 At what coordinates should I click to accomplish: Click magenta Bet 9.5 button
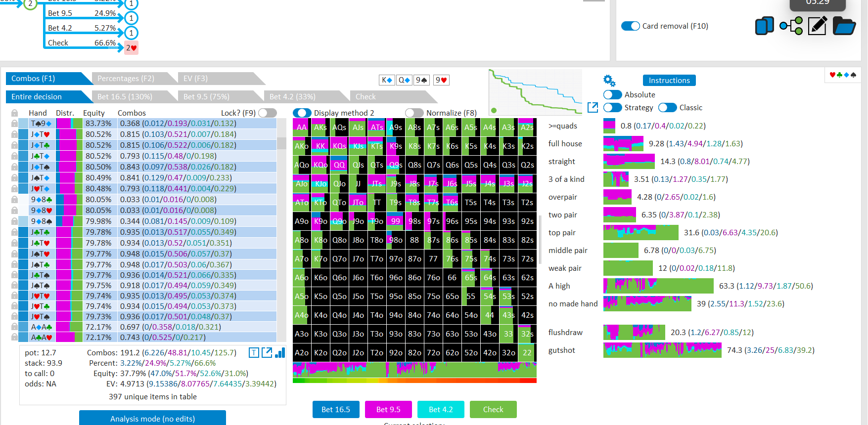click(388, 410)
